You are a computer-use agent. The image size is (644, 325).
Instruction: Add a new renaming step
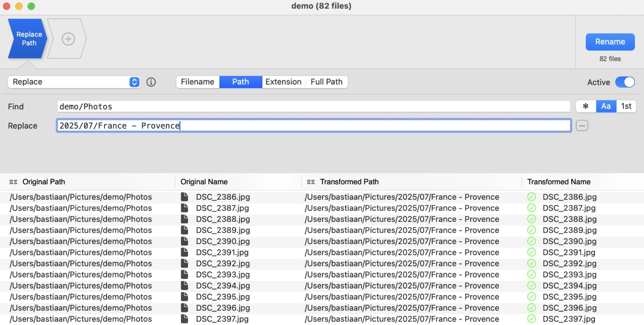point(68,39)
